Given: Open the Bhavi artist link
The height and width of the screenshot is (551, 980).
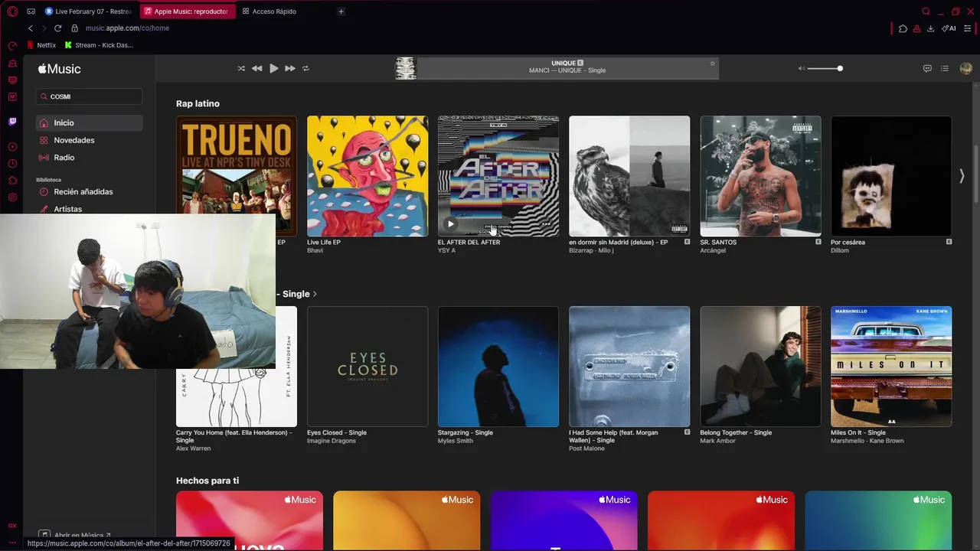Looking at the screenshot, I should point(315,250).
